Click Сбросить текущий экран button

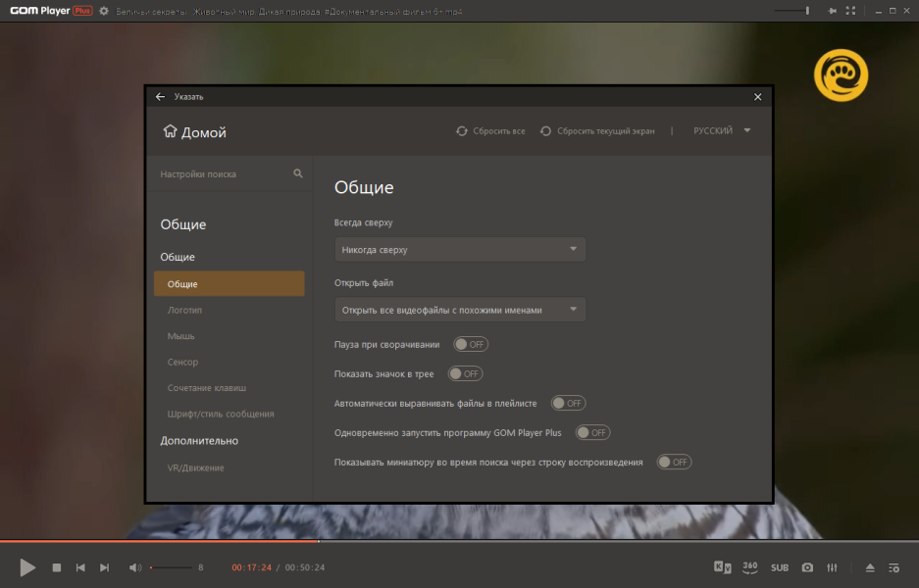click(x=597, y=131)
